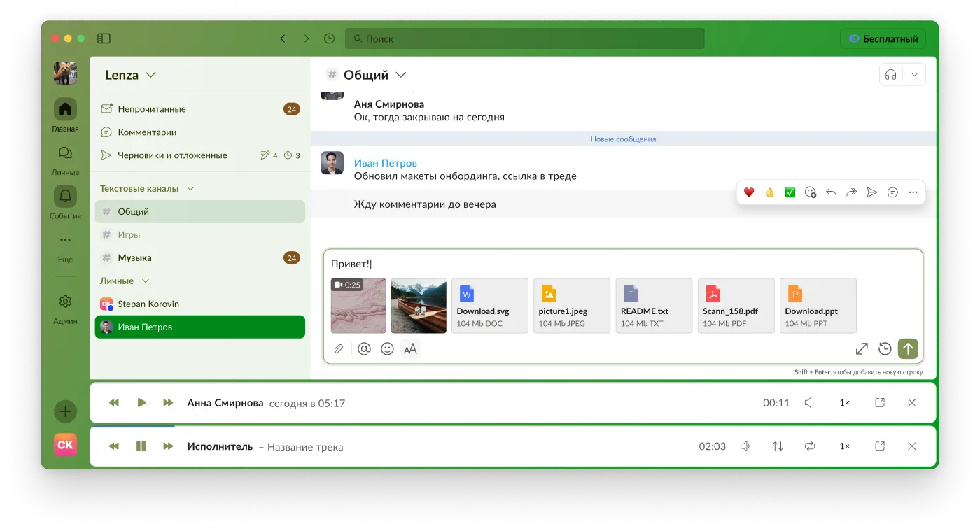Open the Еще more section
The image size is (980, 531).
click(65, 247)
